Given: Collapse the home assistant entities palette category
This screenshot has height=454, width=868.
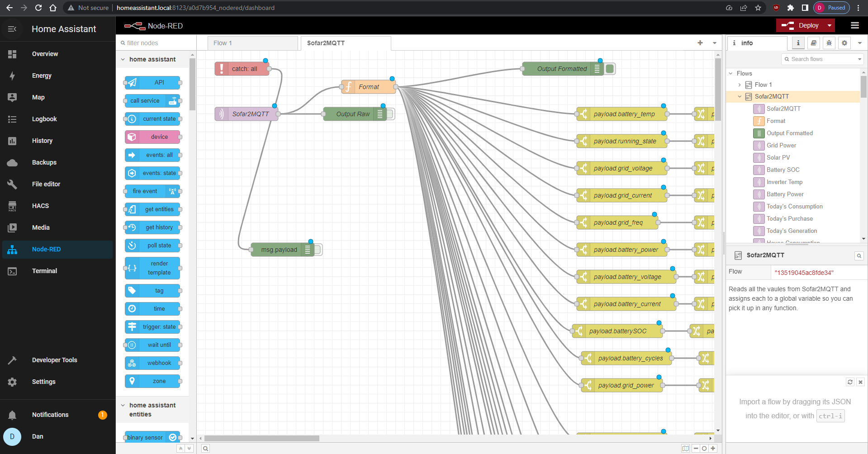Looking at the screenshot, I should coord(123,405).
